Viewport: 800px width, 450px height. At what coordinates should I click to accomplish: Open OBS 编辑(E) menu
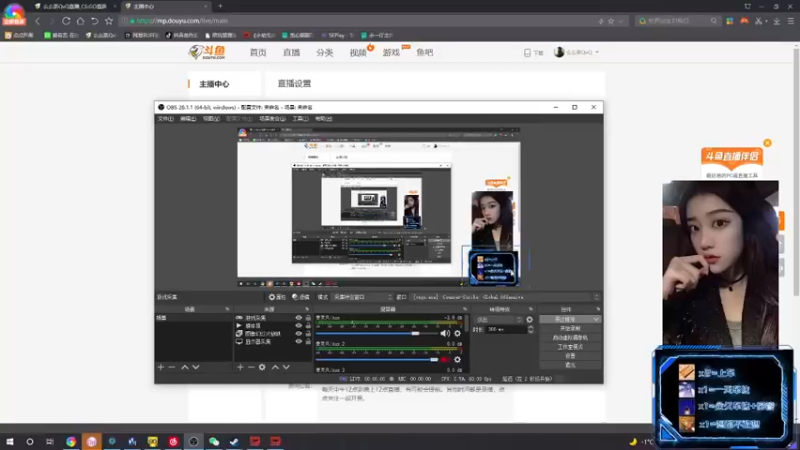(188, 118)
